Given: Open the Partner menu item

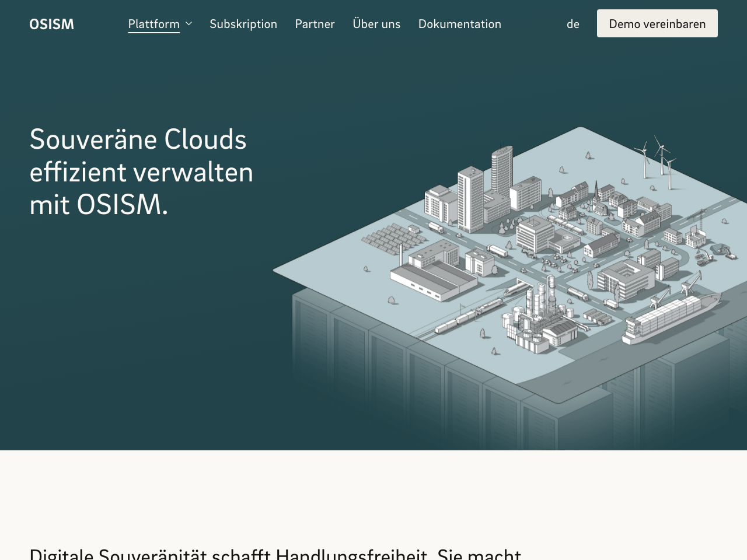Looking at the screenshot, I should pyautogui.click(x=315, y=23).
